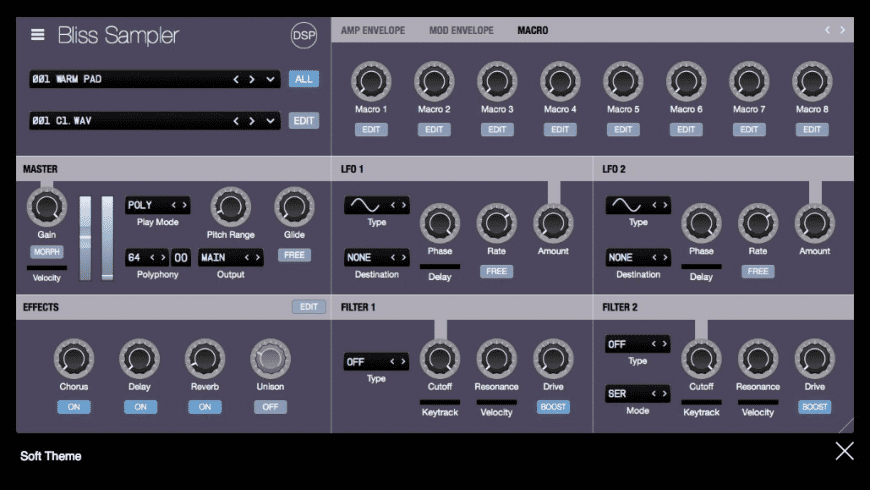870x490 pixels.
Task: Open the hamburger main menu
Action: [x=37, y=35]
